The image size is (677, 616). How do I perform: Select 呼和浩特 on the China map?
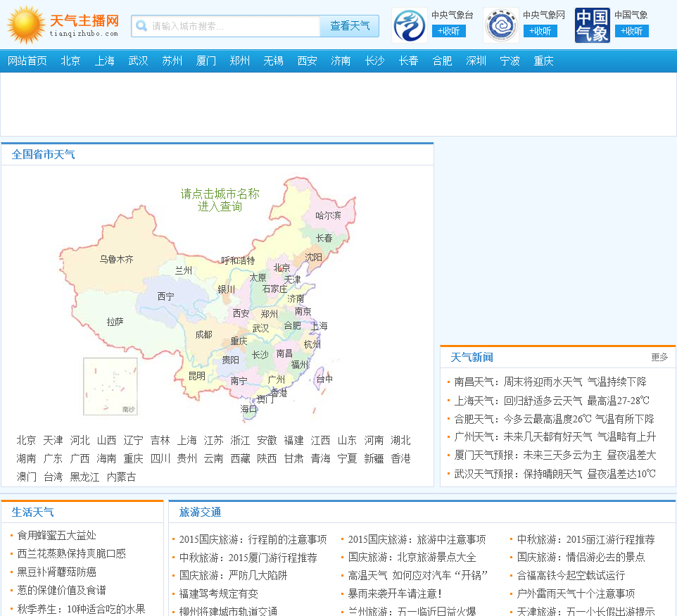tap(238, 260)
